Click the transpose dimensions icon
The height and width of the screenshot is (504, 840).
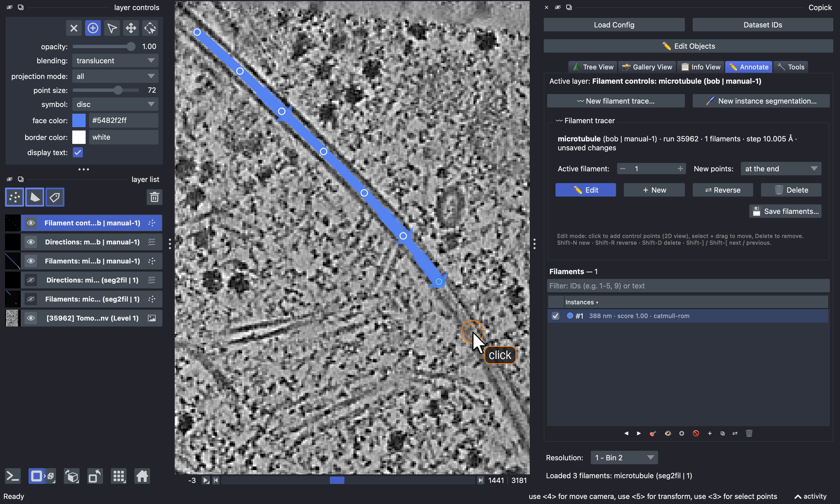pyautogui.click(x=95, y=477)
